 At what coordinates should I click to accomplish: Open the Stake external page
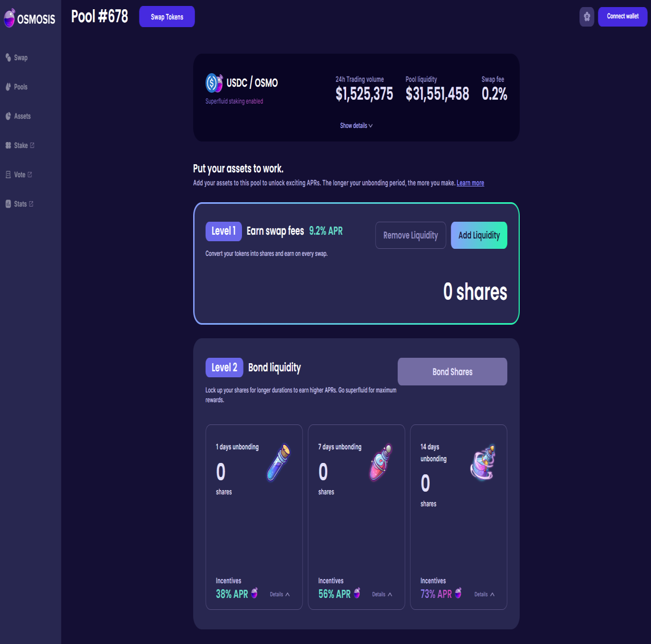point(20,145)
